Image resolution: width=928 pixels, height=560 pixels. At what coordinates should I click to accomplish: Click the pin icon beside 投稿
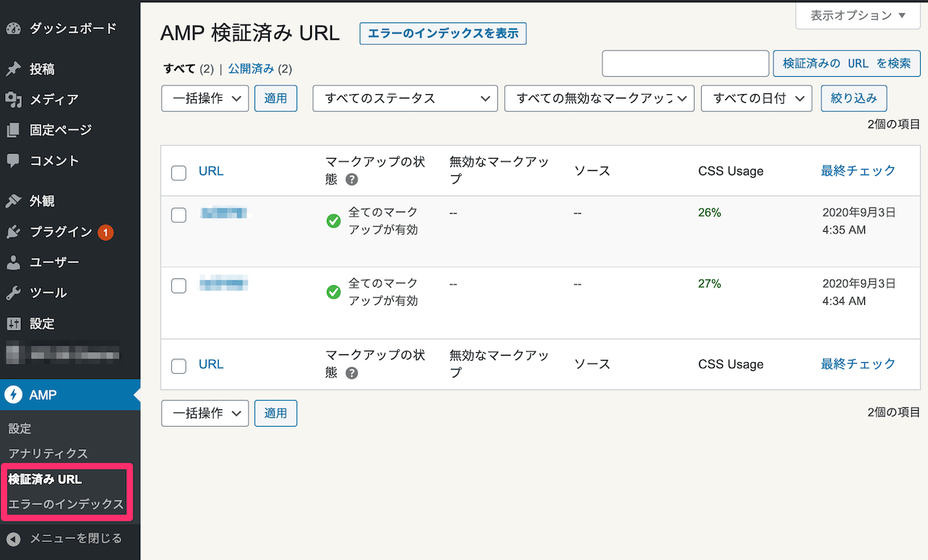[x=14, y=70]
